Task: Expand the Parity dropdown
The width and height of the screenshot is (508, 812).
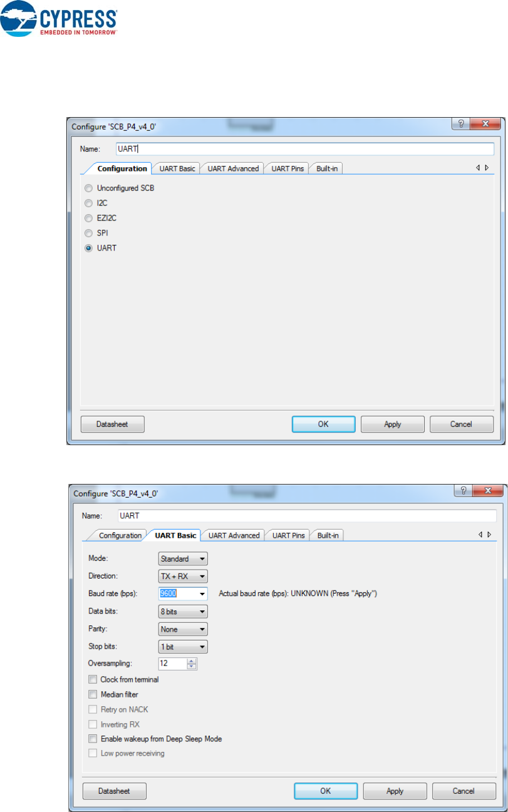Action: (183, 629)
